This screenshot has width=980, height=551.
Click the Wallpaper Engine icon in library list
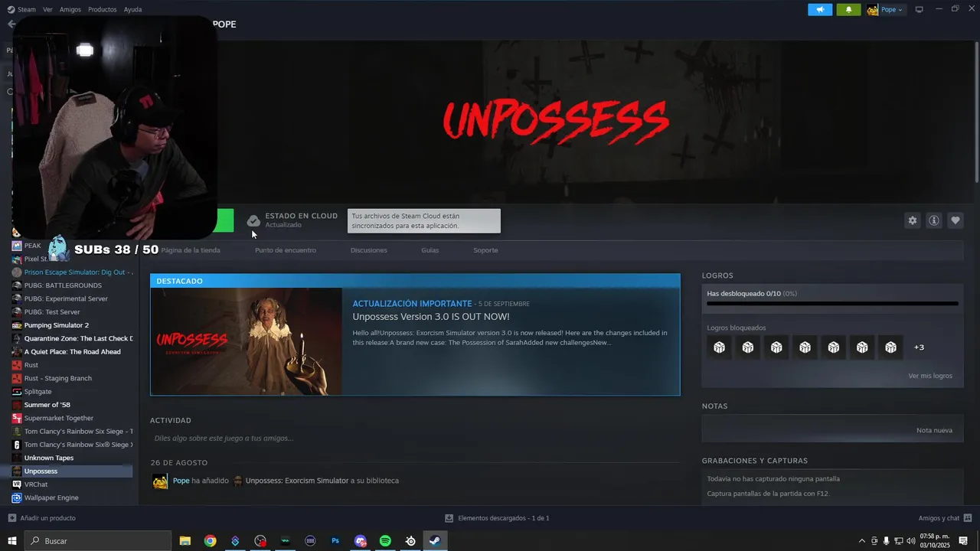pos(17,497)
